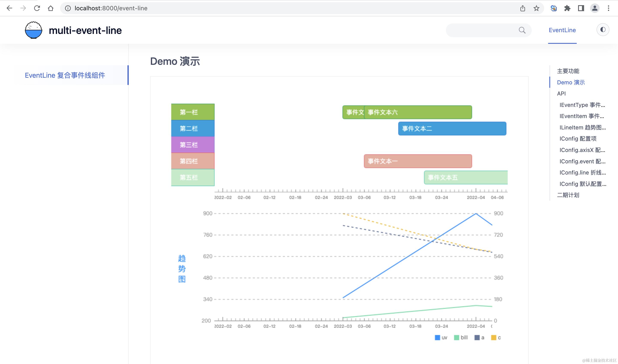The height and width of the screenshot is (364, 618).
Task: Toggle the bill legend green swatch
Action: pyautogui.click(x=456, y=338)
